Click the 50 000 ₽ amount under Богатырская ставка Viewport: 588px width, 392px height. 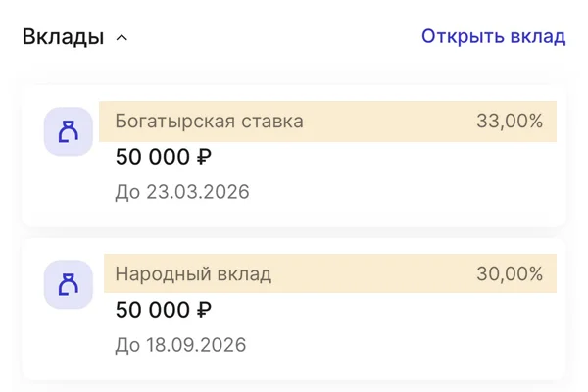pyautogui.click(x=163, y=157)
